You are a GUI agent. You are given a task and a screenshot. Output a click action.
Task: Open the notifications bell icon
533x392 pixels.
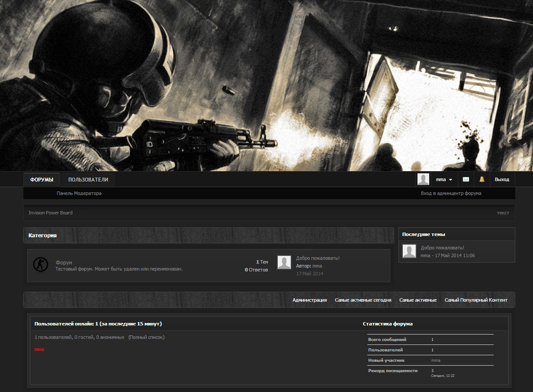point(482,179)
